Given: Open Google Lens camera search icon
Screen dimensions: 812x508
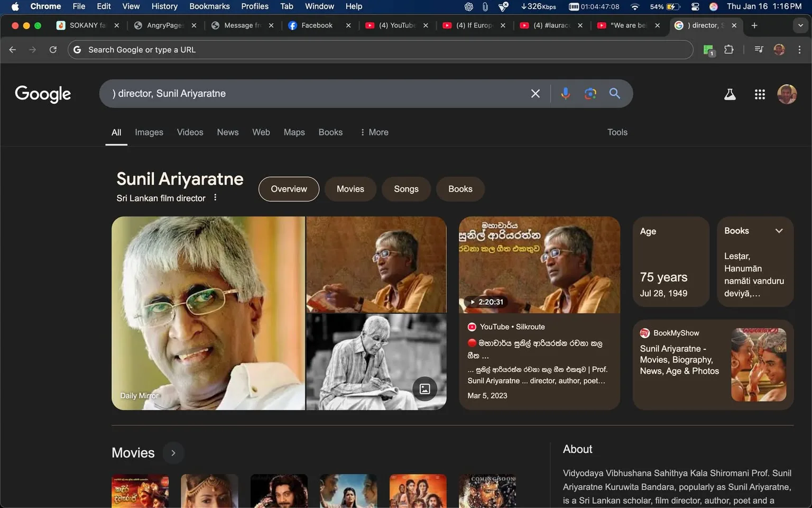Looking at the screenshot, I should pos(590,93).
